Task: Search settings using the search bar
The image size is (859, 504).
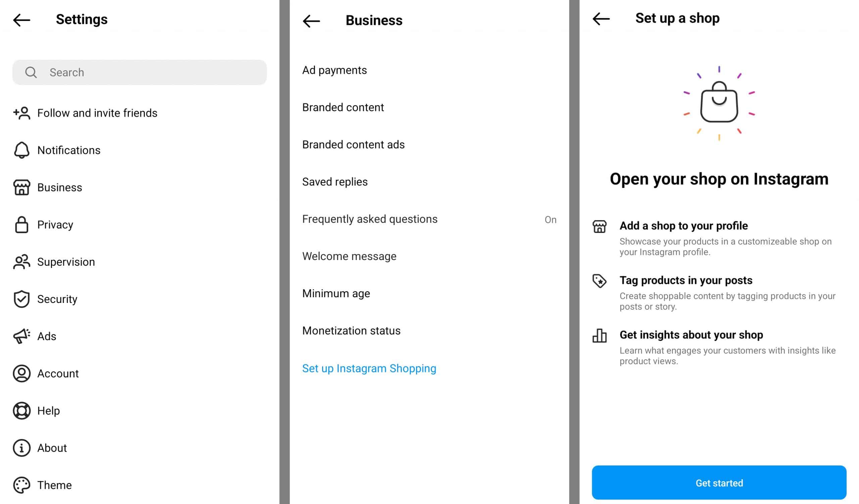Action: (139, 72)
